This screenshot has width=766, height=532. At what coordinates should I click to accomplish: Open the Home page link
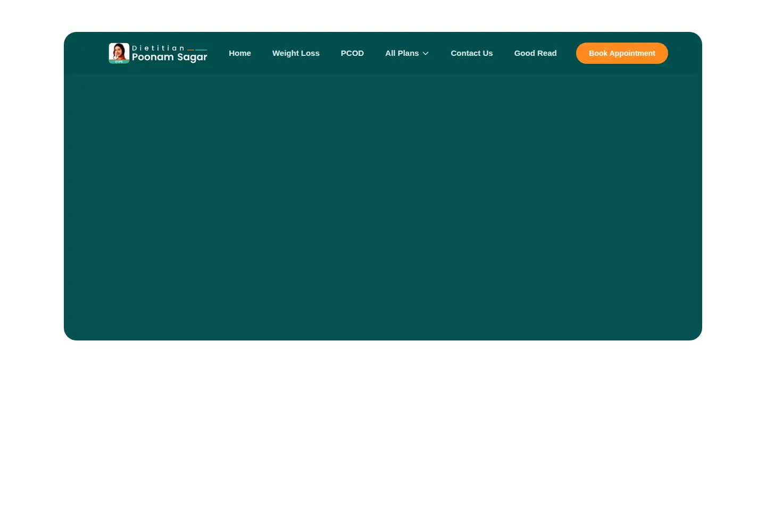[240, 53]
